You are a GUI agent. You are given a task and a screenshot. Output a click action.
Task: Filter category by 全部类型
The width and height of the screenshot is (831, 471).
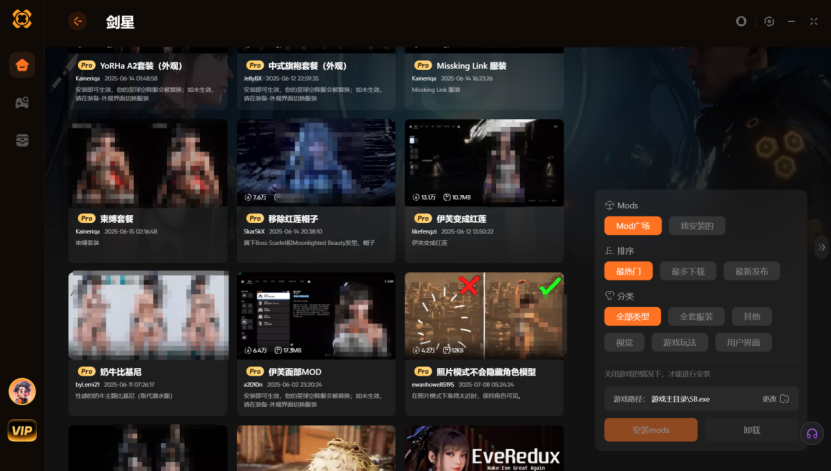click(x=632, y=316)
